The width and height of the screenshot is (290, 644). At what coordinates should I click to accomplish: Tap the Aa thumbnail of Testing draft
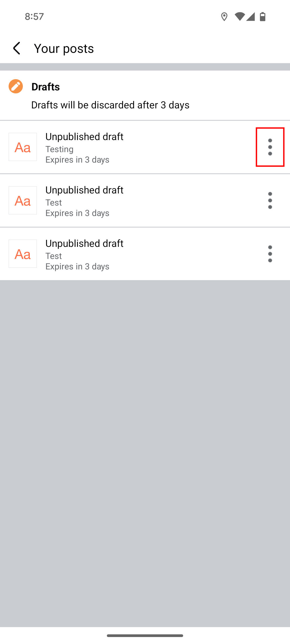click(23, 147)
